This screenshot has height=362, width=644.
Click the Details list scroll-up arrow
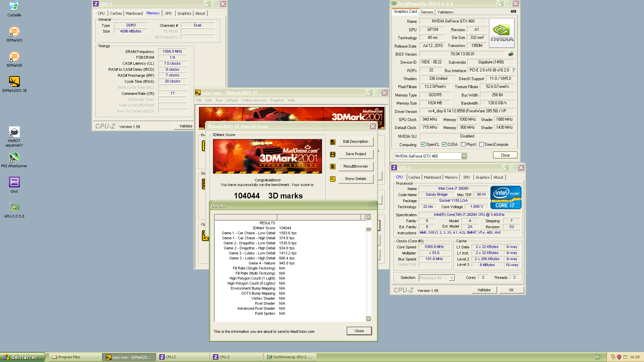(368, 218)
